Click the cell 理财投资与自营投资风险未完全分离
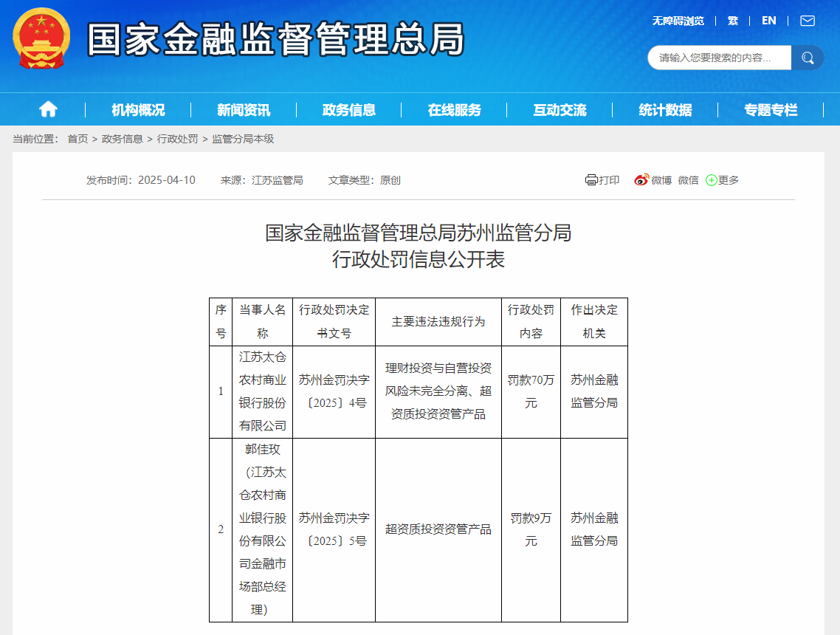The image size is (840, 635). (438, 392)
